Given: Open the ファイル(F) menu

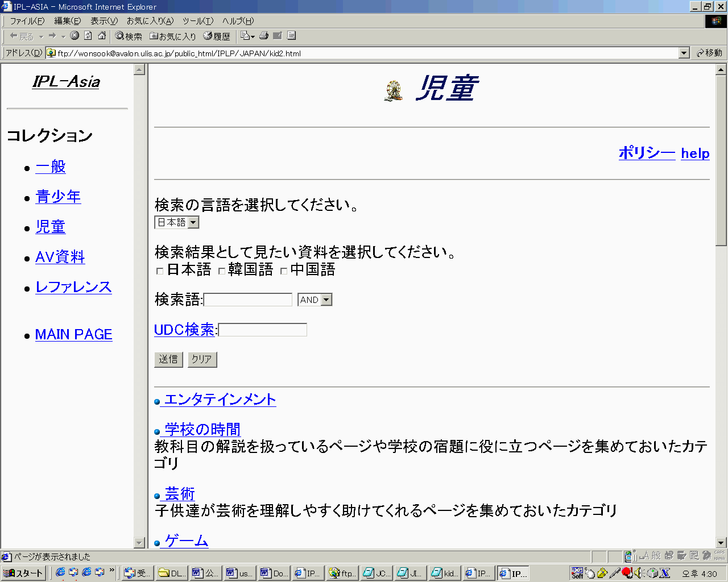Looking at the screenshot, I should tap(27, 21).
